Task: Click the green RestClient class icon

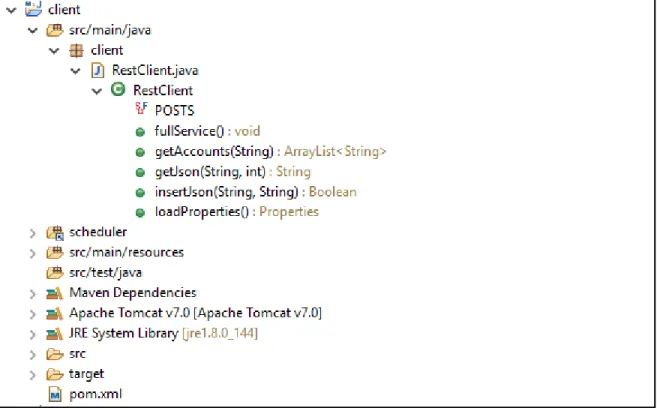Action: click(x=118, y=89)
